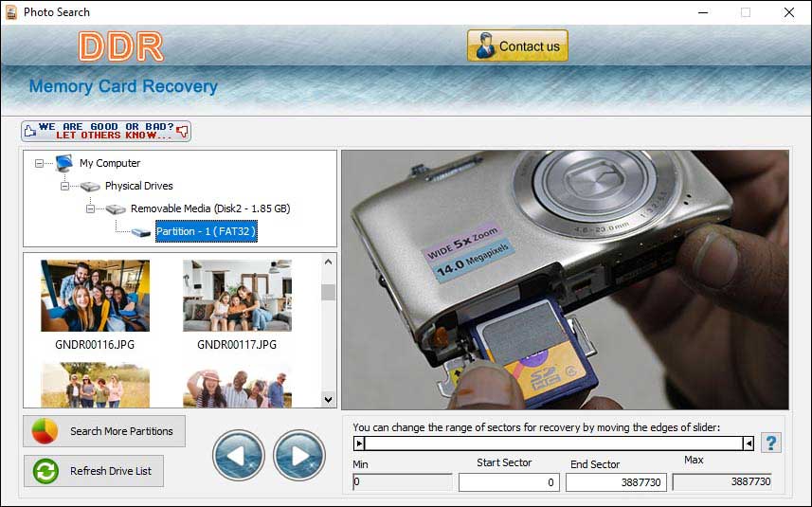Click the Physical Drives disk icon
This screenshot has height=507, width=812.
(x=90, y=187)
